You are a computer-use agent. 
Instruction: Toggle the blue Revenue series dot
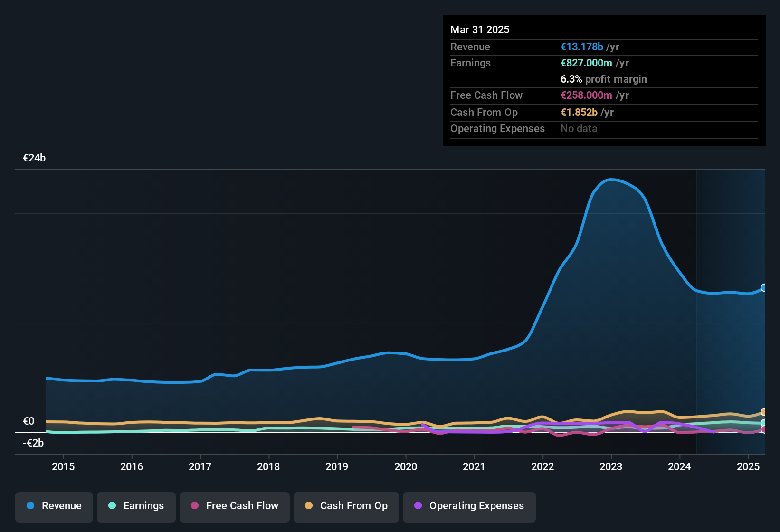(x=30, y=506)
